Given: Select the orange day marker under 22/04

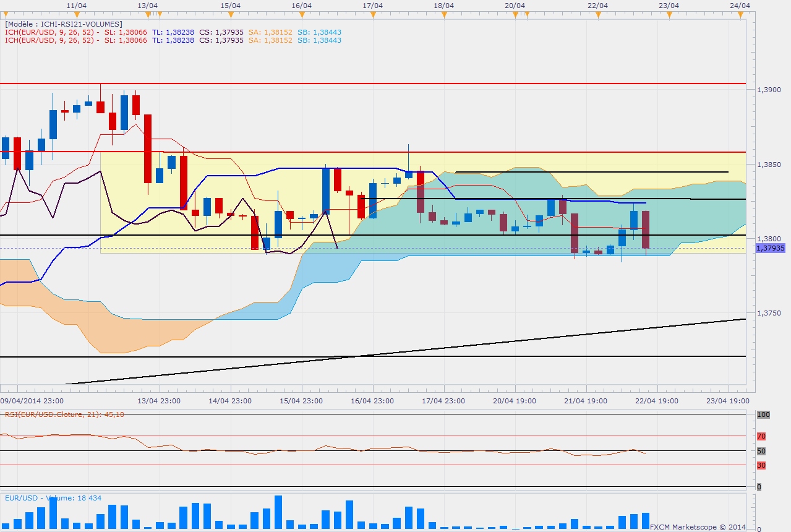Looking at the screenshot, I should [596, 14].
